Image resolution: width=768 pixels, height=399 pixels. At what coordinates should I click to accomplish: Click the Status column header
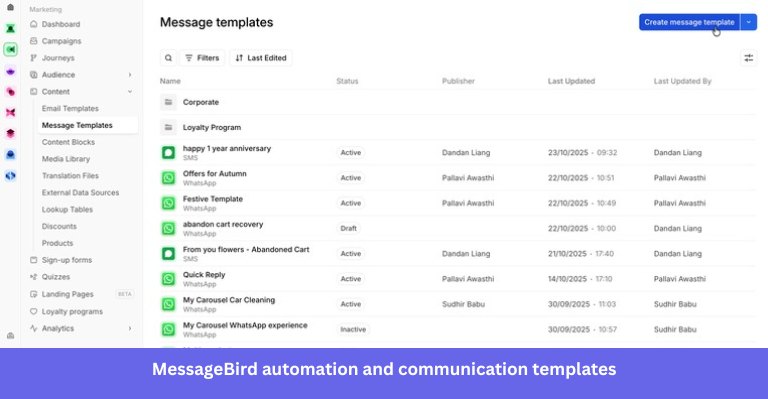pos(347,81)
